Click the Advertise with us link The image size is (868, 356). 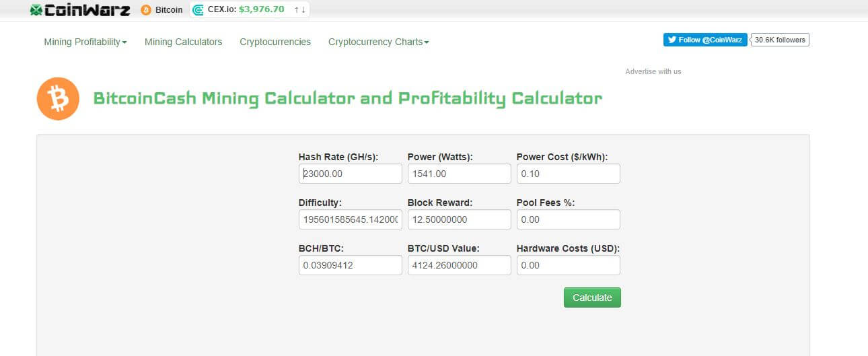653,71
